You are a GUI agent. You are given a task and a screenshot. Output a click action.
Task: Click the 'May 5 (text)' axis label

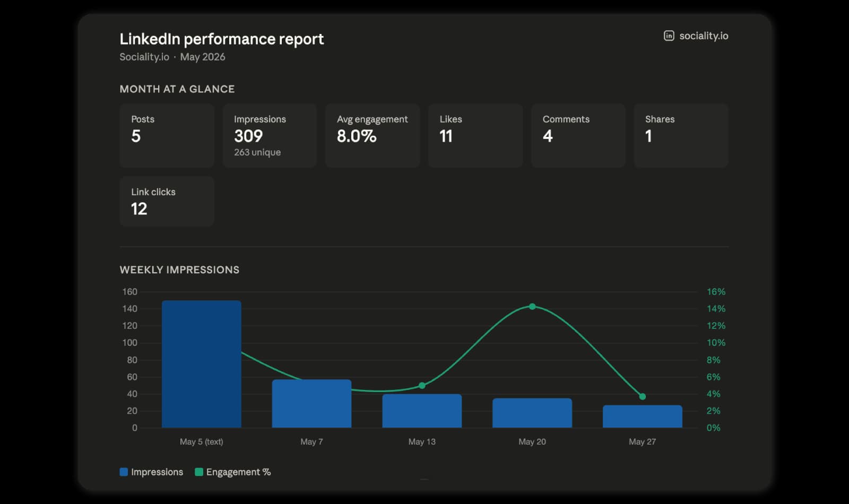[202, 441]
